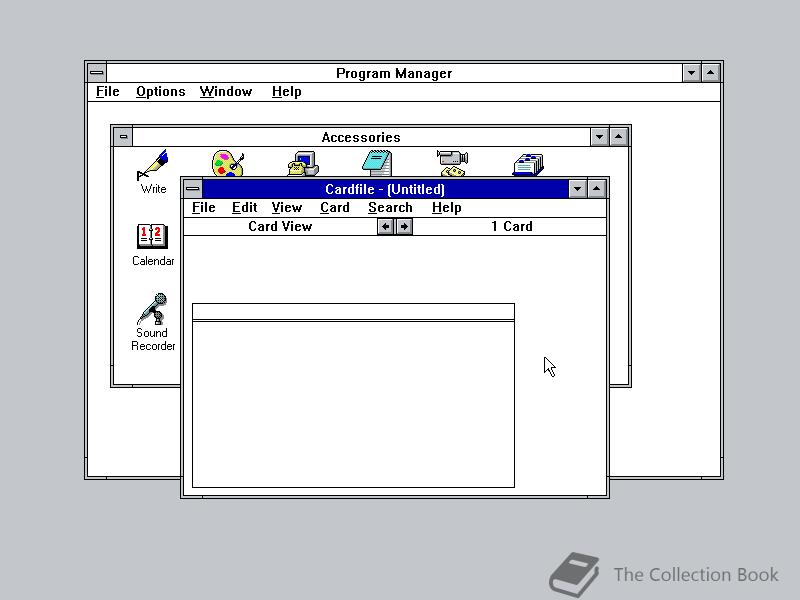Launch the Media Player camcorder icon
Image resolution: width=800 pixels, height=600 pixels.
point(453,163)
